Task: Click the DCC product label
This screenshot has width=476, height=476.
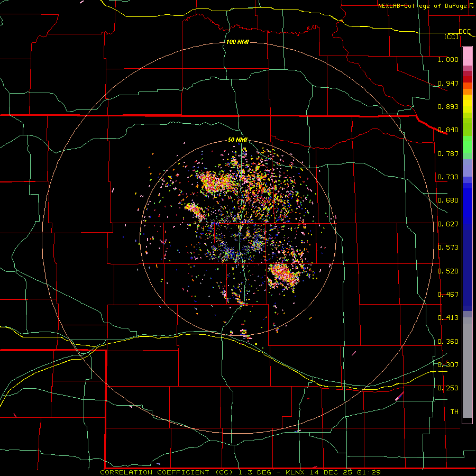Action: pyautogui.click(x=464, y=31)
